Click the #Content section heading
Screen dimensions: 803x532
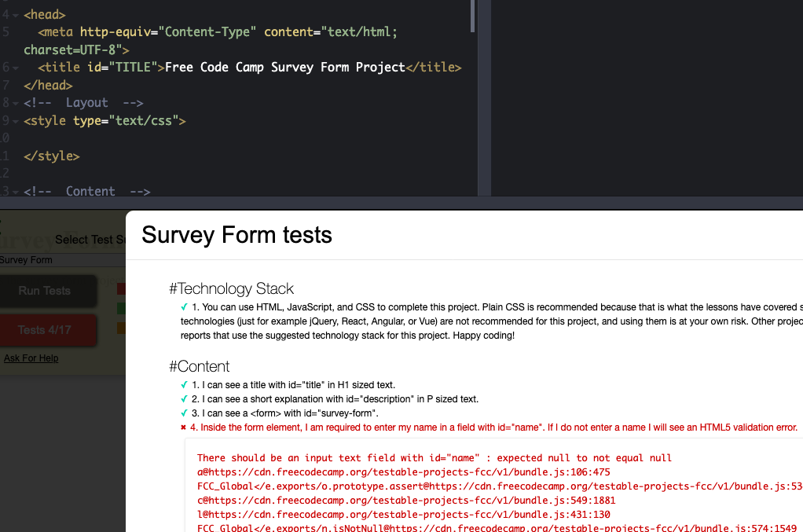click(x=200, y=367)
